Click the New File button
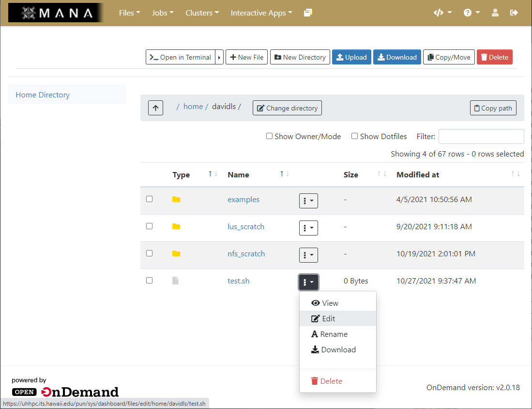This screenshot has width=532, height=409. (x=247, y=57)
